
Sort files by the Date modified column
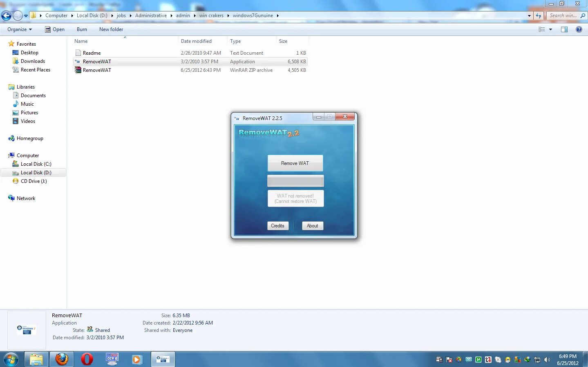pos(196,41)
